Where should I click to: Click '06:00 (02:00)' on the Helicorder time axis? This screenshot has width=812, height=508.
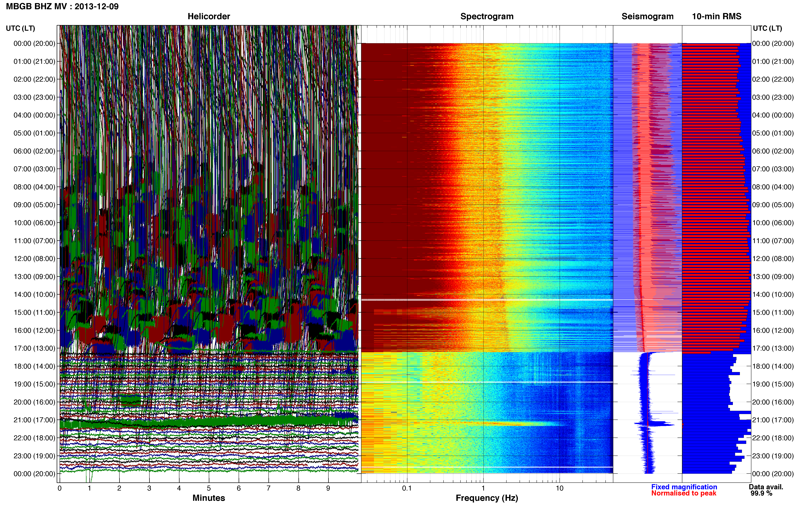[34, 151]
